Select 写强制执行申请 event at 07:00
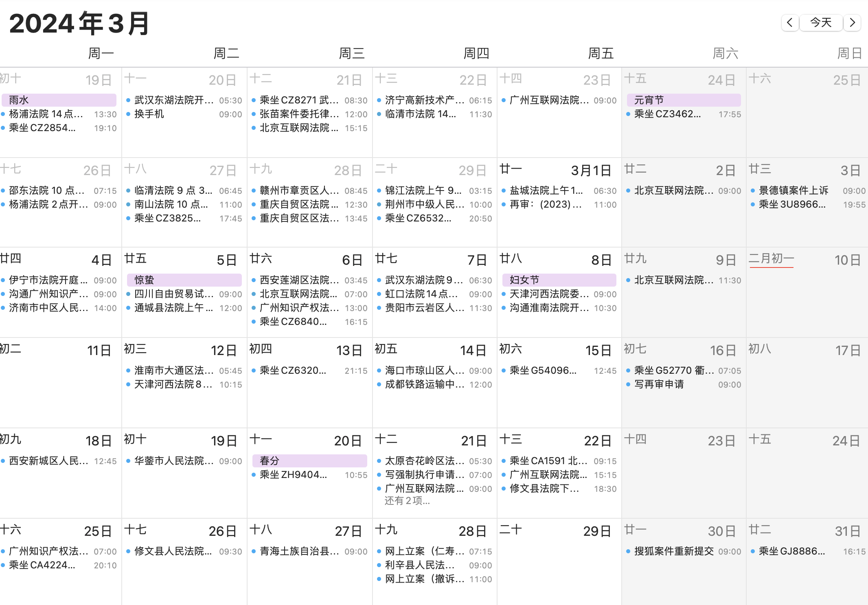This screenshot has width=868, height=605. point(424,475)
